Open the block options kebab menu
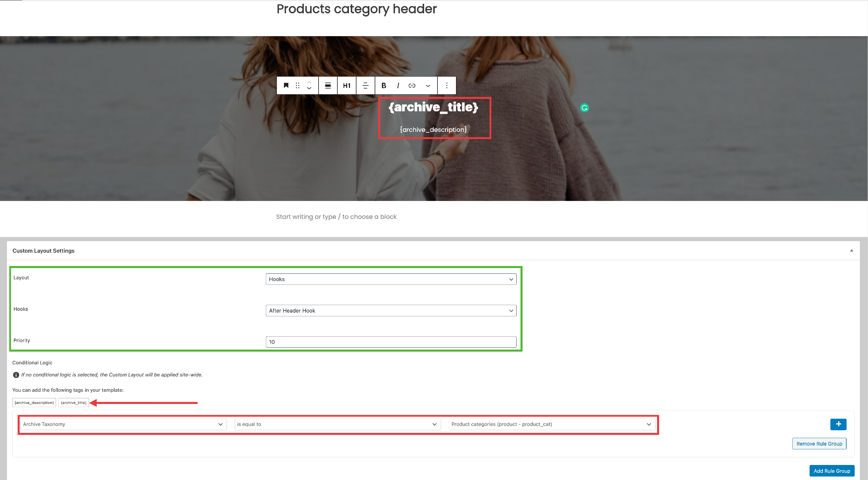868x480 pixels. [x=447, y=85]
